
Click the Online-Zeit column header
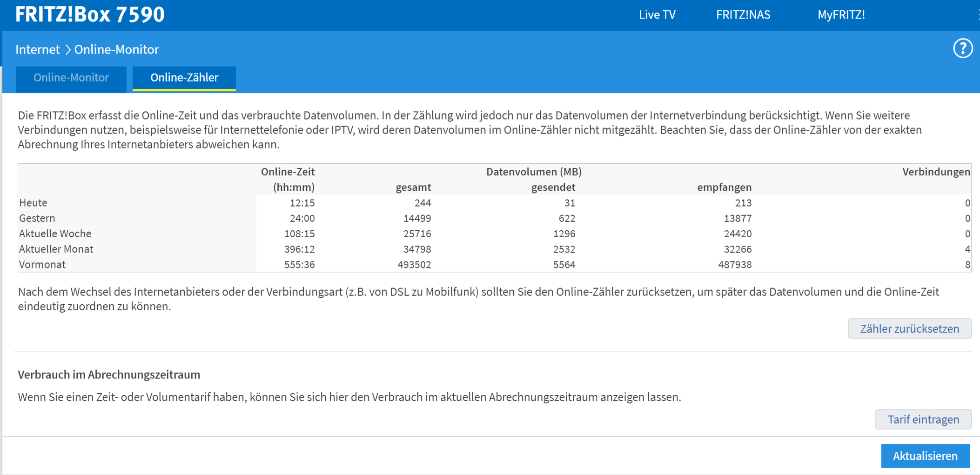click(288, 172)
